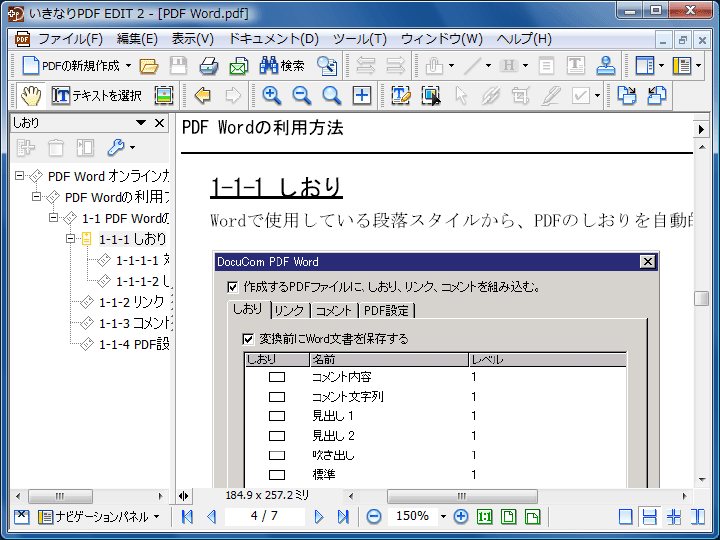Image resolution: width=720 pixels, height=540 pixels.
Task: Collapse the PDF Wordの利用 tree node
Action: point(36,197)
